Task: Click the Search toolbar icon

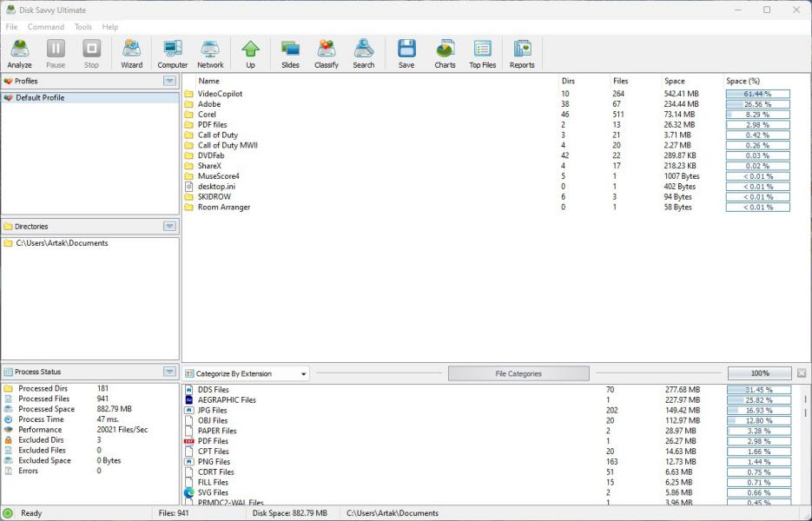Action: 364,54
